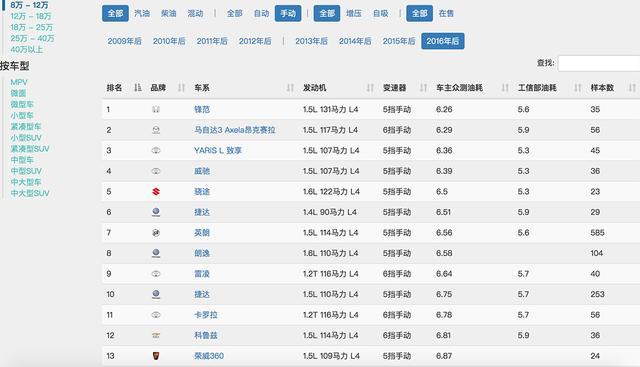Select the 2010年后 year filter
The height and width of the screenshot is (367, 640).
coord(169,41)
